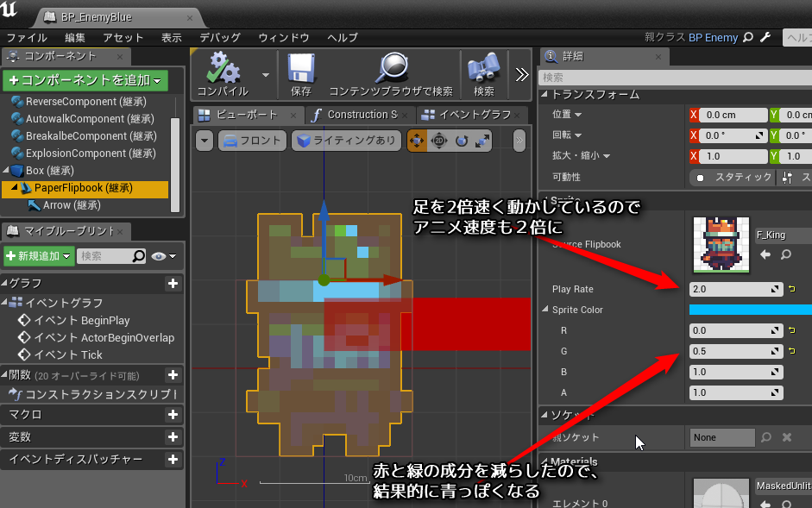The height and width of the screenshot is (508, 812).
Task: Reset Play Rate to default arrow
Action: tap(792, 289)
